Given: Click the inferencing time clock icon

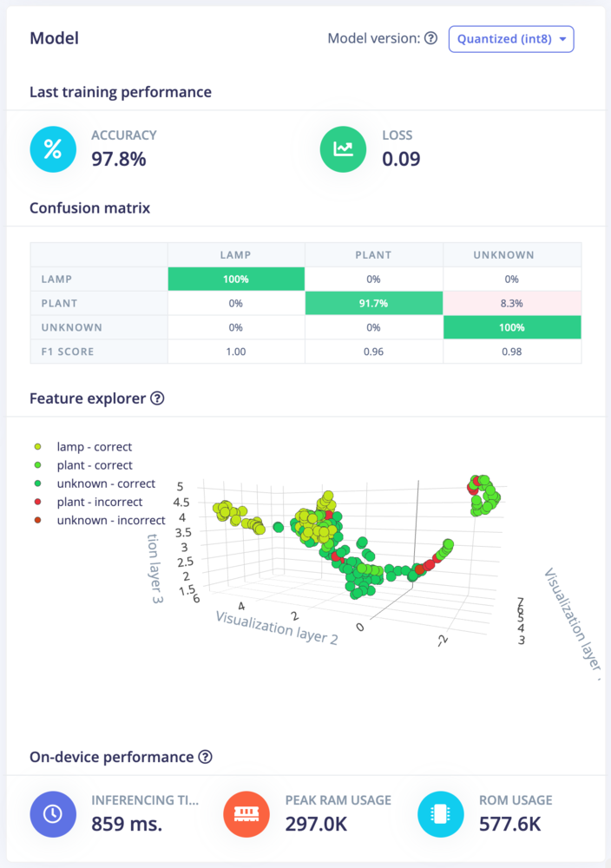Looking at the screenshot, I should [53, 814].
